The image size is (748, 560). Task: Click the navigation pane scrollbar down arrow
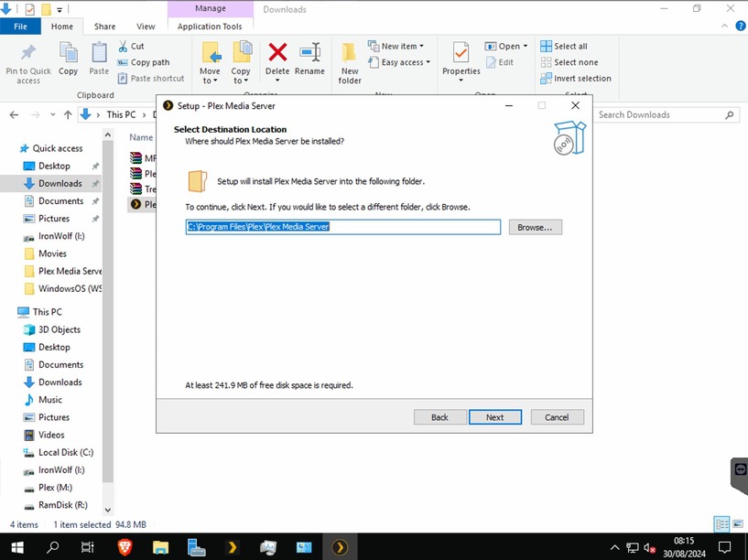coord(108,510)
